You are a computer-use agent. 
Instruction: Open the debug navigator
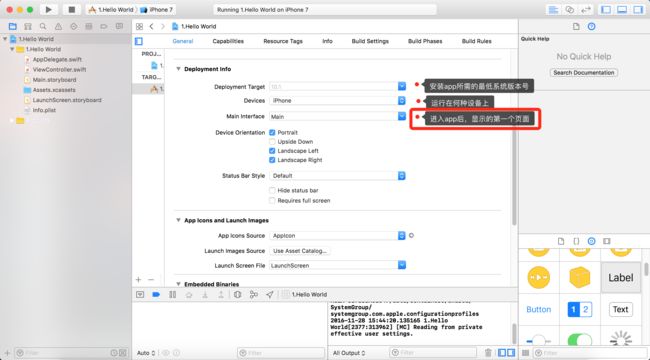coord(89,27)
